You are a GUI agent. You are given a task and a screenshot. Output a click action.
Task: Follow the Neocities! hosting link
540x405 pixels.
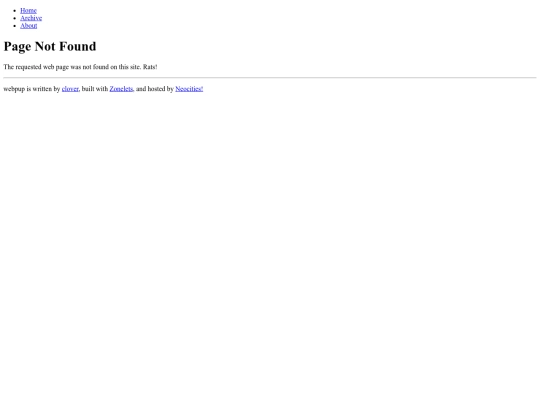coord(189,89)
